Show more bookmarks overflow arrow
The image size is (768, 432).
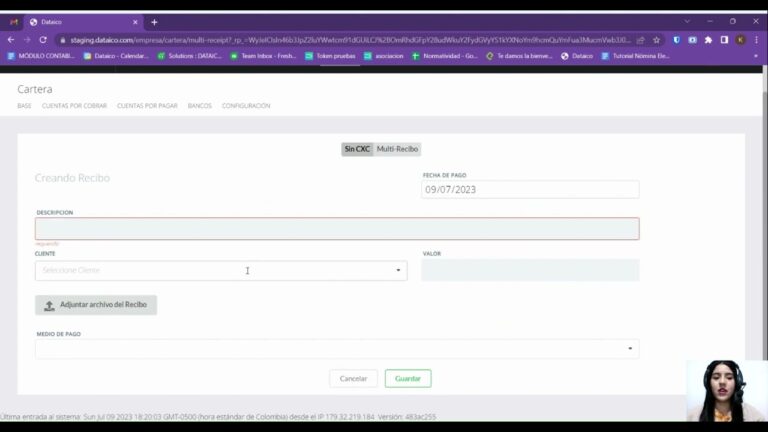click(756, 56)
